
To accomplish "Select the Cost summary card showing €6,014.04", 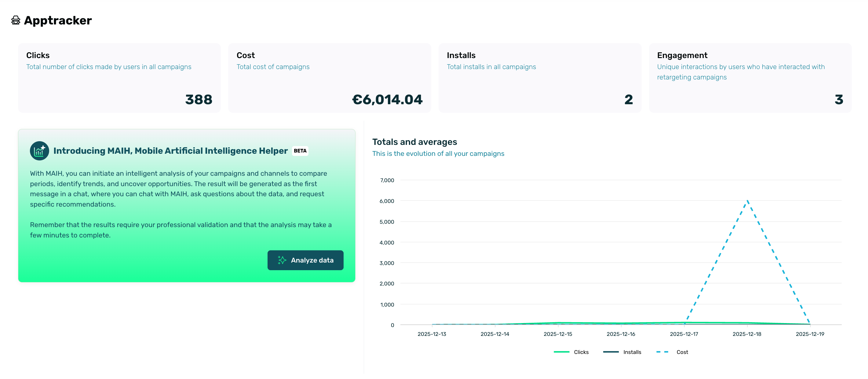I will (x=330, y=78).
